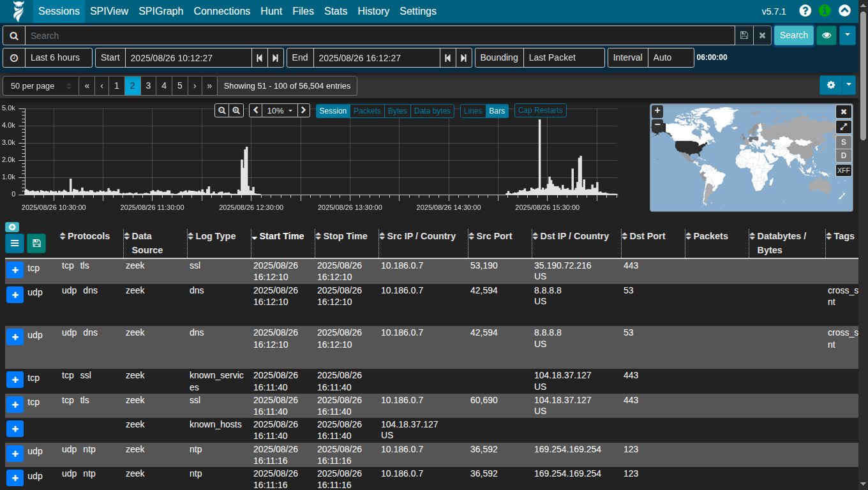The image size is (868, 490).
Task: Toggle Cap Restarts on the graph
Action: point(540,110)
